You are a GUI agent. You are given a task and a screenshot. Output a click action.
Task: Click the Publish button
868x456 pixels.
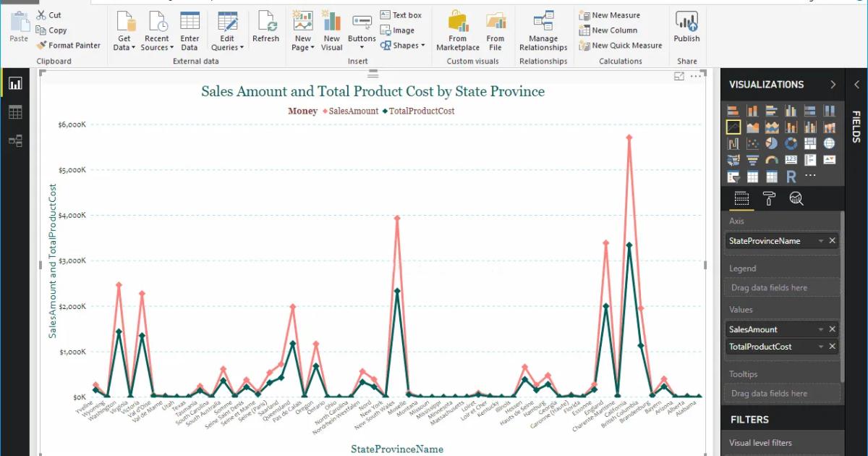(x=686, y=29)
